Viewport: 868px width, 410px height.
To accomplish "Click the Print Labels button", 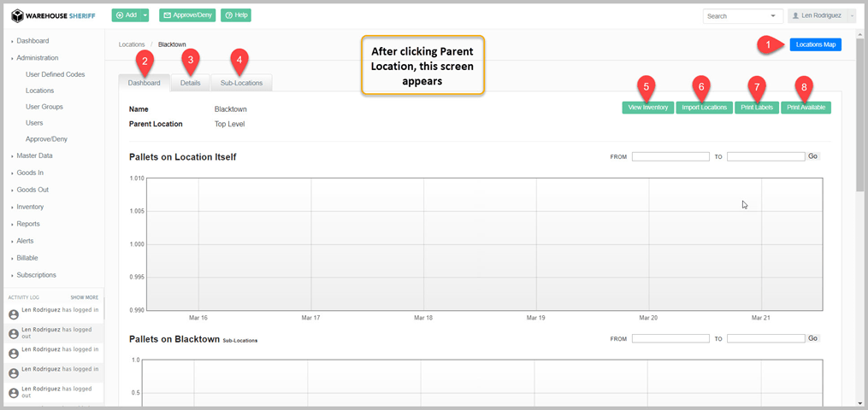I will click(757, 108).
